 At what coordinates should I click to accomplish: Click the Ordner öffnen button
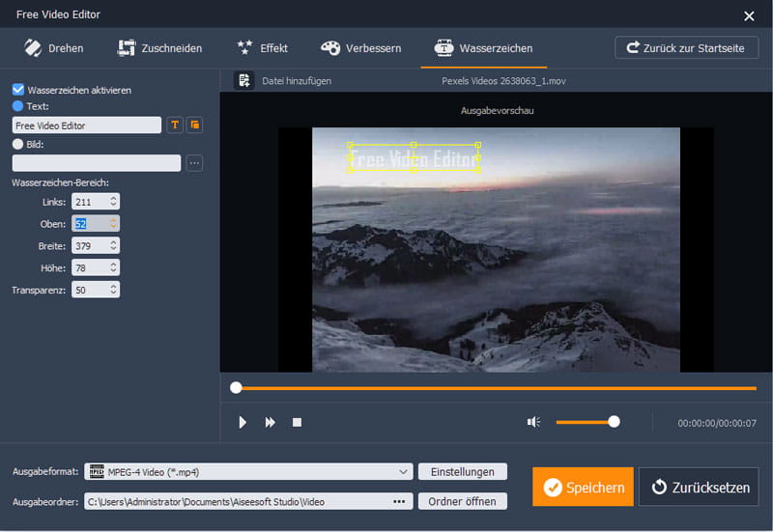[x=463, y=501]
